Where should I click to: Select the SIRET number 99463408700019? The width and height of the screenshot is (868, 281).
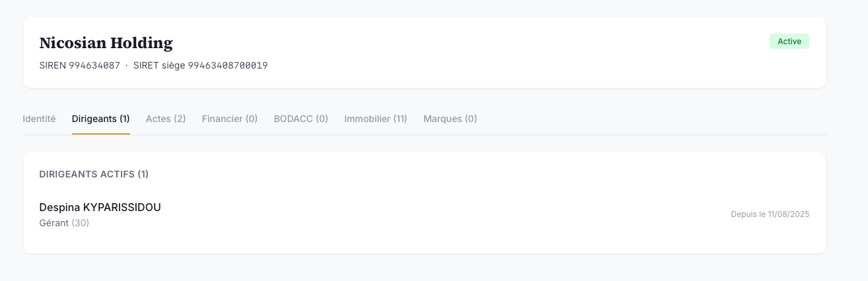pos(228,65)
